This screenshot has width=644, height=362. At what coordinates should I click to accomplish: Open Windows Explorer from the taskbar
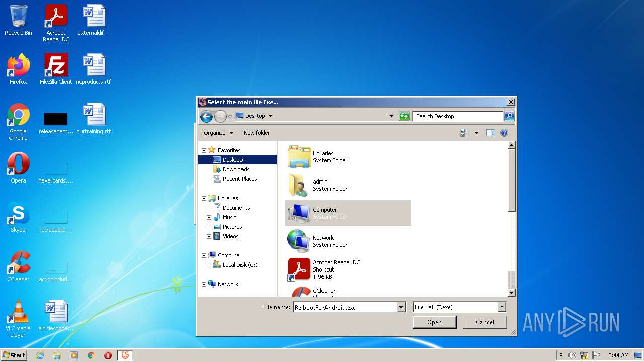click(x=57, y=355)
